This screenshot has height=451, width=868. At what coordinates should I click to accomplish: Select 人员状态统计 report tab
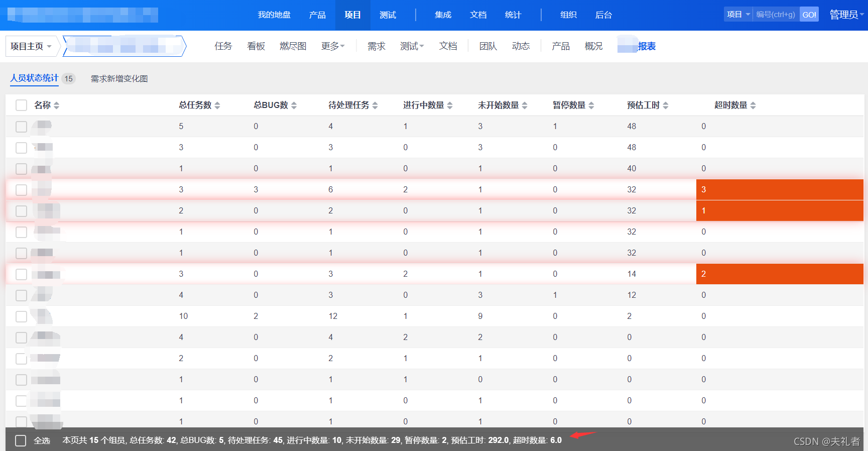pyautogui.click(x=35, y=78)
